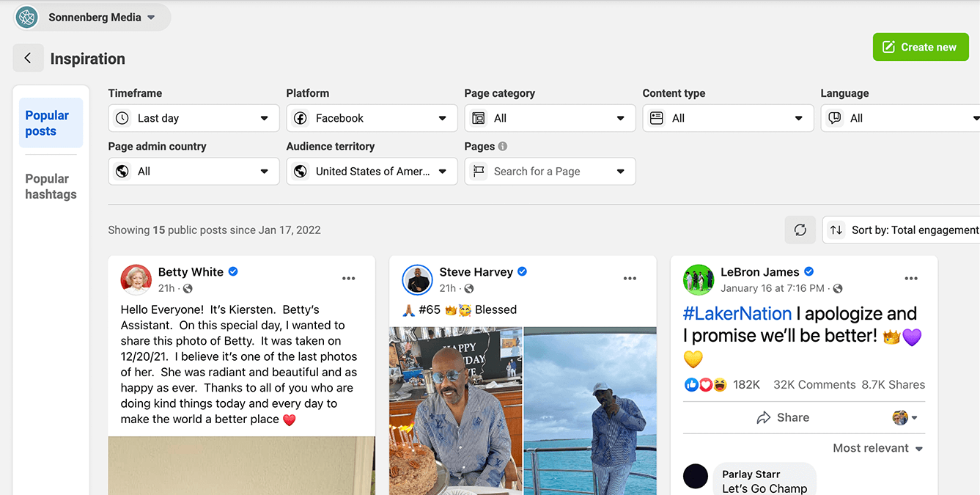Image resolution: width=980 pixels, height=495 pixels.
Task: Refresh posts with the reload icon
Action: pyautogui.click(x=800, y=230)
